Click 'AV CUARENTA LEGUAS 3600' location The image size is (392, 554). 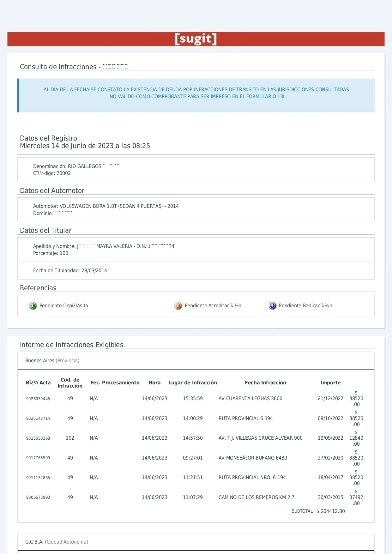point(250,399)
